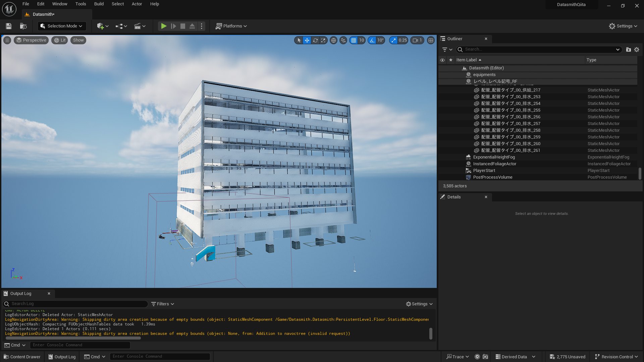Open the Perspective view dropdown
This screenshot has width=644, height=362.
point(31,40)
